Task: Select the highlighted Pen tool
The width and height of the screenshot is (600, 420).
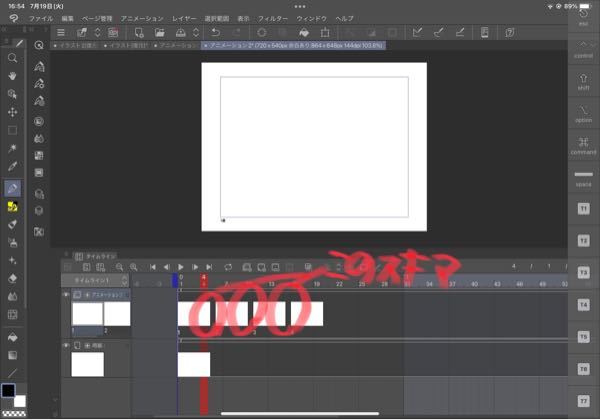Action: click(x=12, y=188)
